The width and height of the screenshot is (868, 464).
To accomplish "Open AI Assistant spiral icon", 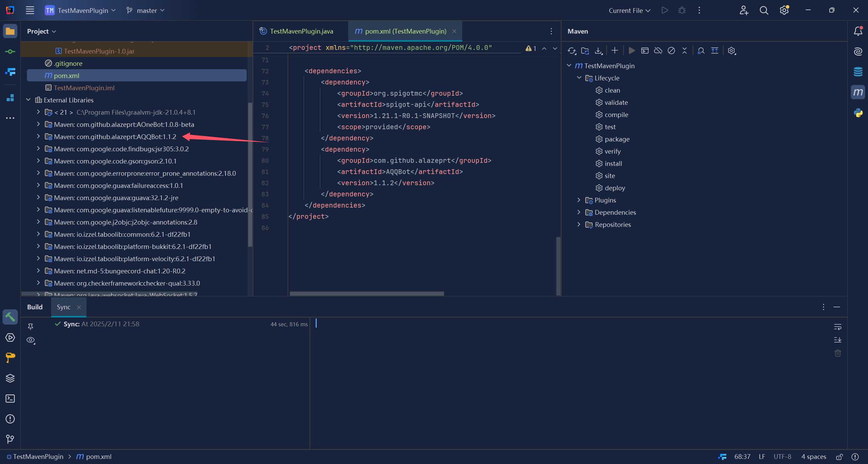I will point(858,52).
